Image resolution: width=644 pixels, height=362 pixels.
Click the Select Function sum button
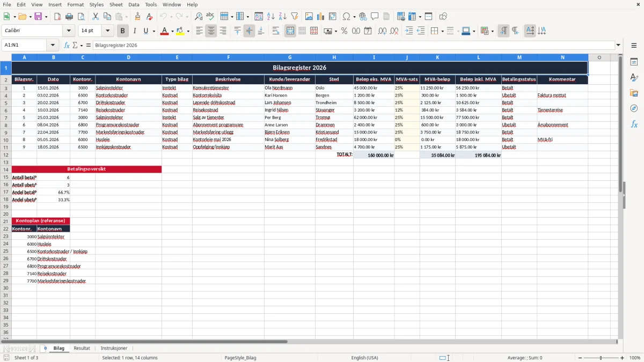75,45
